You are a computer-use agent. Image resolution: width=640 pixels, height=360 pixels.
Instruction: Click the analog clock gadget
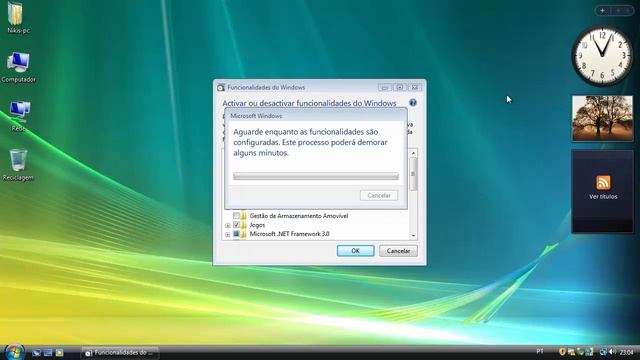click(x=602, y=56)
